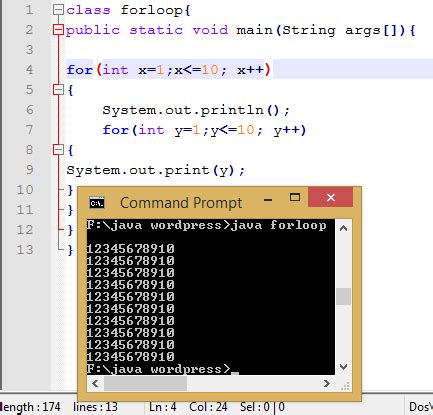Click line number 7 in margin
This screenshot has width=433, height=415.
(x=29, y=130)
